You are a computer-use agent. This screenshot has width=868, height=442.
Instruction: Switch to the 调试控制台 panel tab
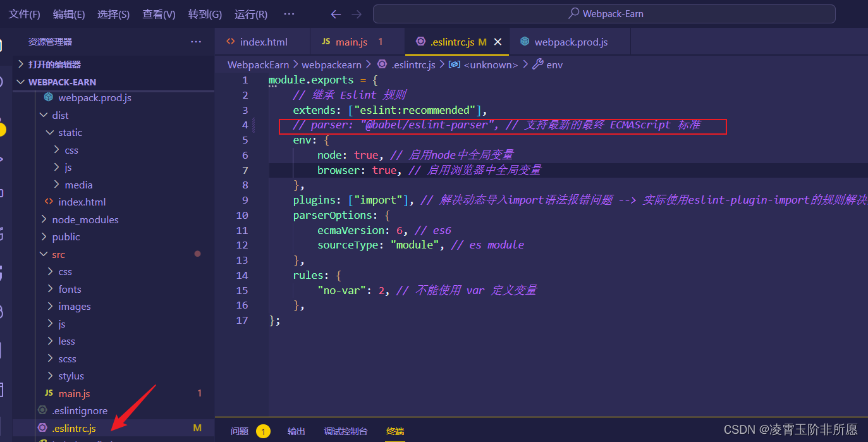(x=346, y=431)
